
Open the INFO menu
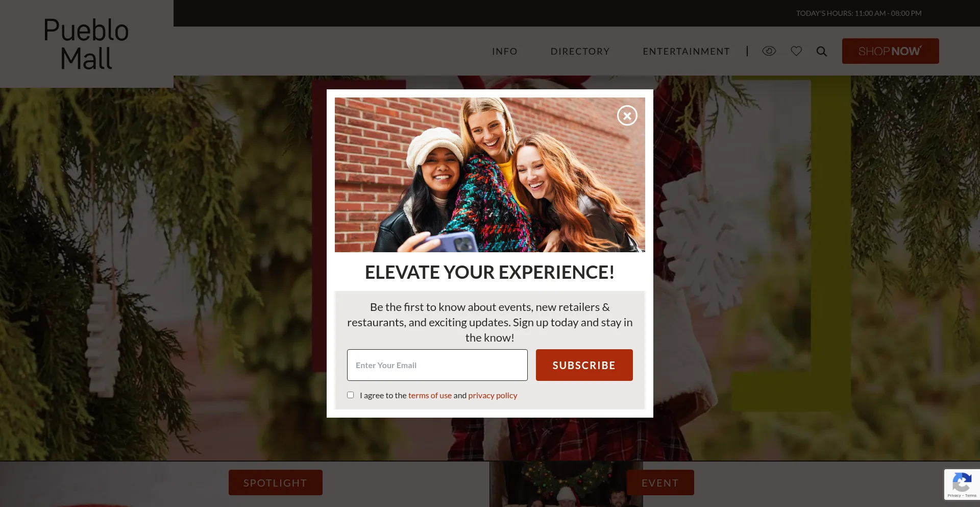point(505,51)
